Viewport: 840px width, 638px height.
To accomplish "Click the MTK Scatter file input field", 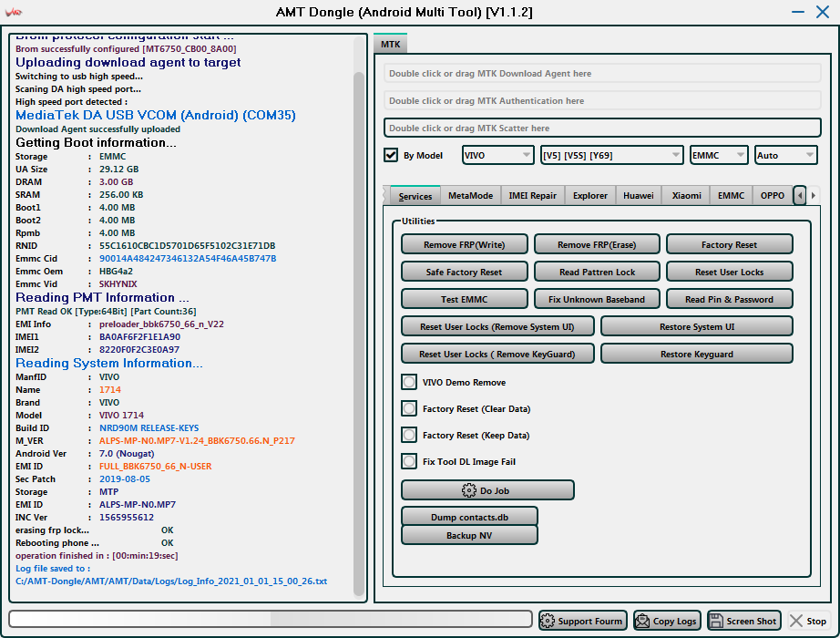I will [602, 129].
